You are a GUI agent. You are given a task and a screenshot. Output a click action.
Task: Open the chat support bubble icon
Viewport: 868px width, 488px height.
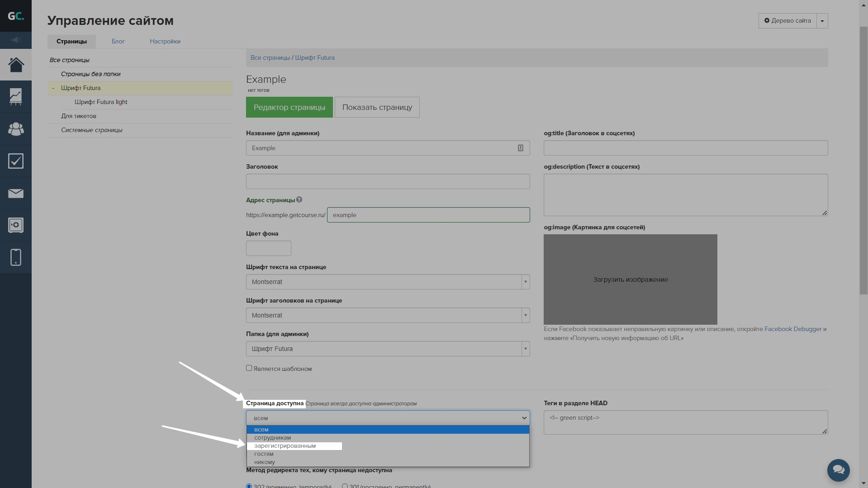[x=838, y=470]
